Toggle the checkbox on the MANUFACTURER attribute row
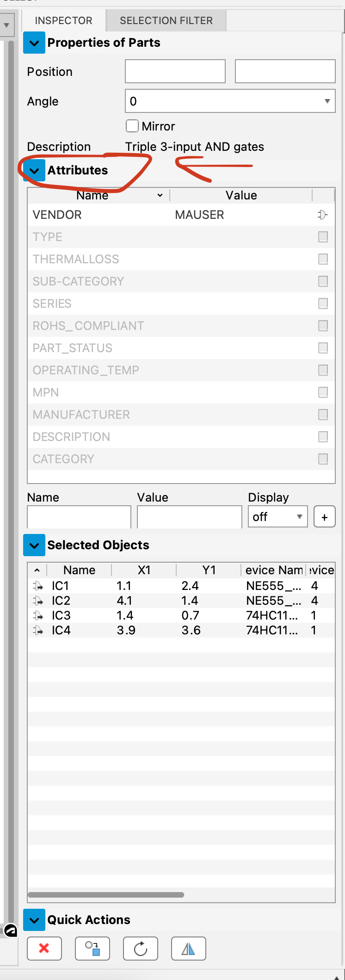The image size is (345, 980). coord(322,414)
